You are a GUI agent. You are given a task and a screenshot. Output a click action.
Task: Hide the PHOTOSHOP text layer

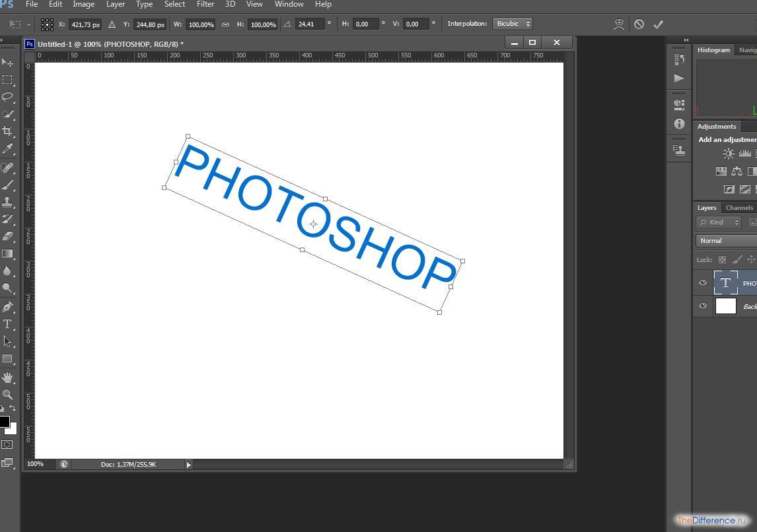[x=703, y=283]
